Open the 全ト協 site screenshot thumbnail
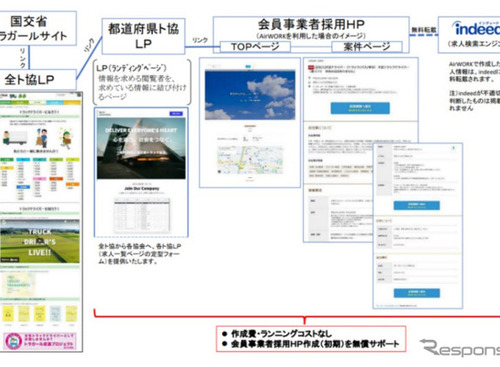This screenshot has width=500, height=367. click(x=40, y=222)
